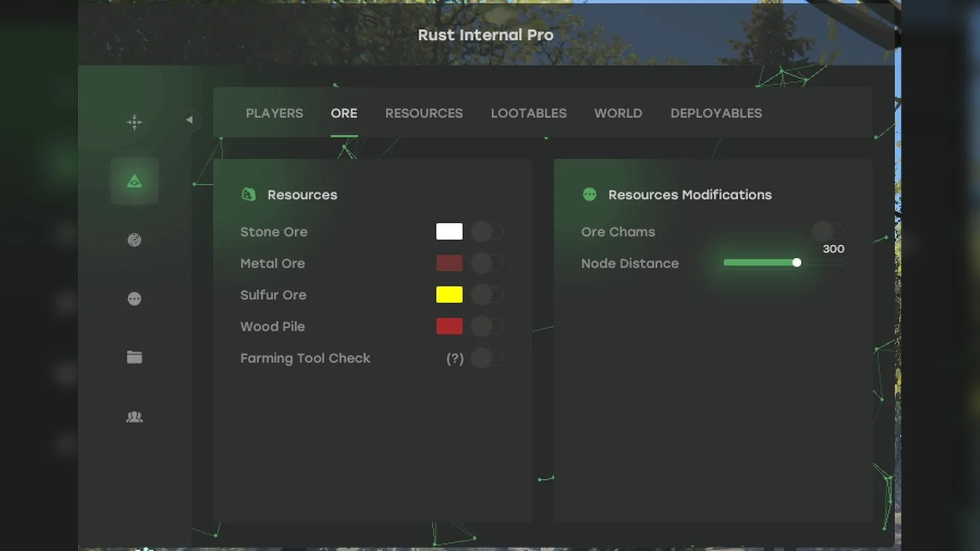Screen dimensions: 980x551
Task: Turn on the Ore Chams switch
Action: point(828,232)
